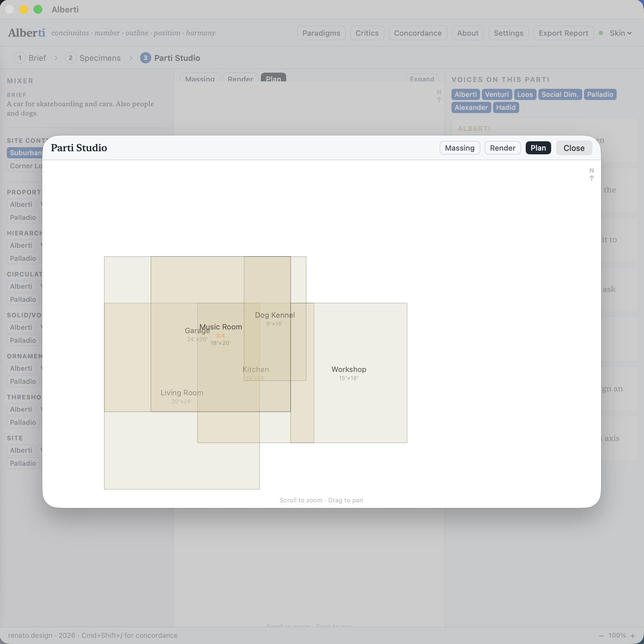
Task: Click the Expand control on the plan view
Action: [422, 79]
